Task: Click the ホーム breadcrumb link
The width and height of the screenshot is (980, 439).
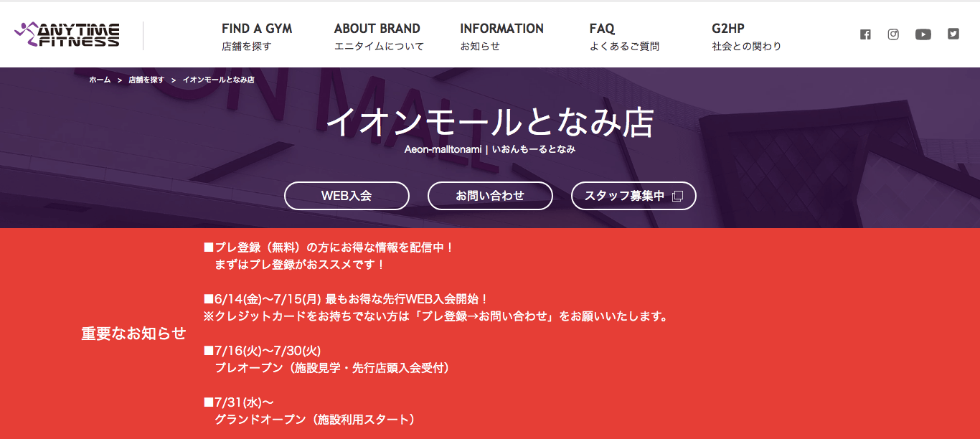Action: click(100, 80)
